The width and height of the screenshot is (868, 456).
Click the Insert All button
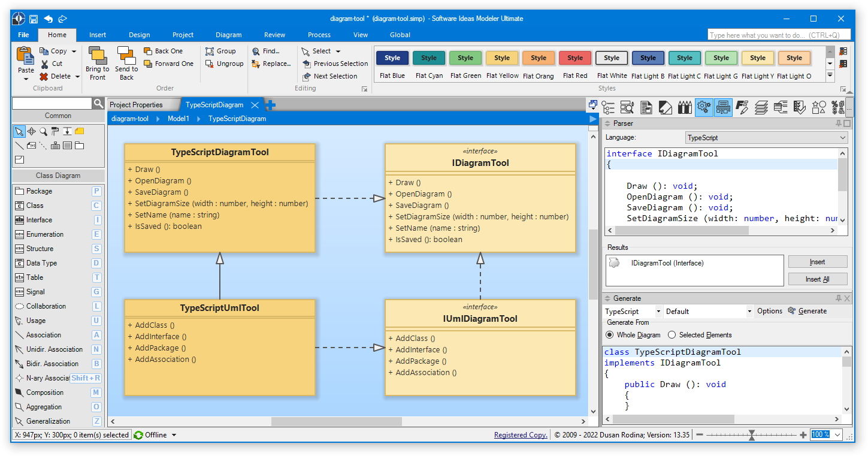(x=817, y=279)
